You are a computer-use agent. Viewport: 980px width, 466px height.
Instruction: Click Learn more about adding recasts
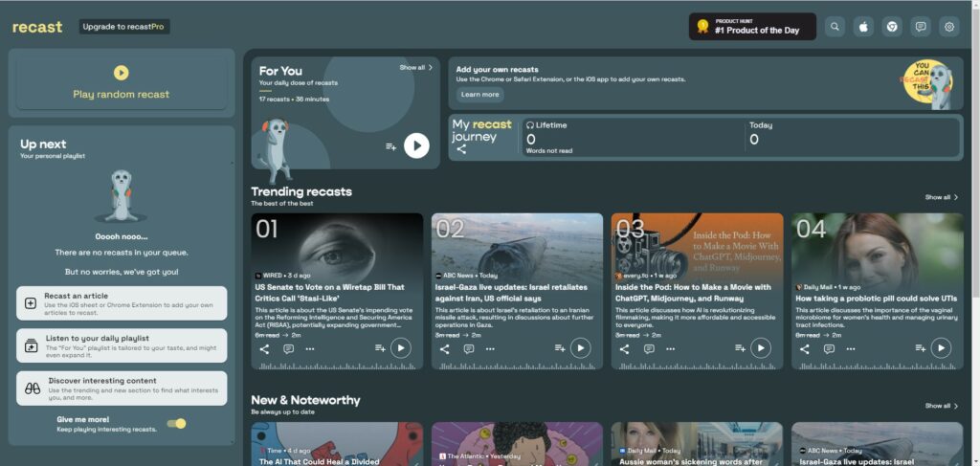coord(480,95)
